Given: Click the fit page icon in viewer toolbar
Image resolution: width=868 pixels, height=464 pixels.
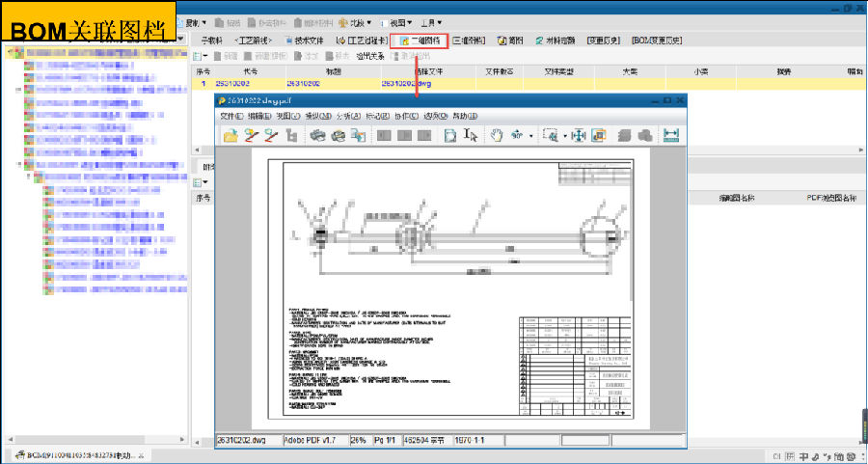Looking at the screenshot, I should click(x=580, y=136).
